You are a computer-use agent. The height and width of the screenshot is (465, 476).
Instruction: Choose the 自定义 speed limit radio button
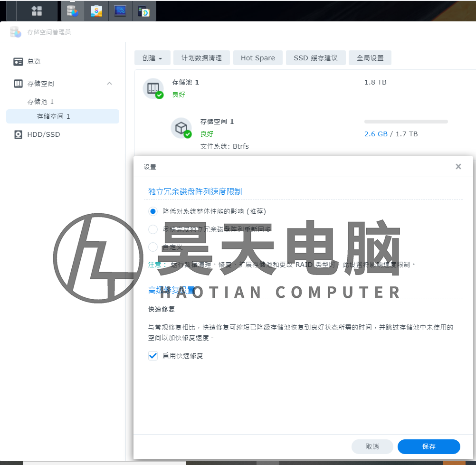tap(153, 247)
